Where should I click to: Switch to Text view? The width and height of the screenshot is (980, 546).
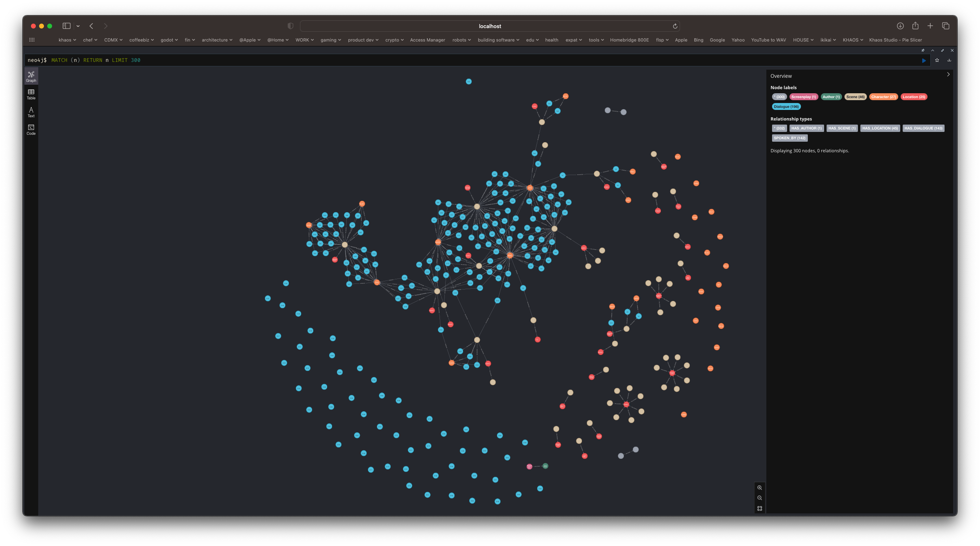click(x=31, y=112)
